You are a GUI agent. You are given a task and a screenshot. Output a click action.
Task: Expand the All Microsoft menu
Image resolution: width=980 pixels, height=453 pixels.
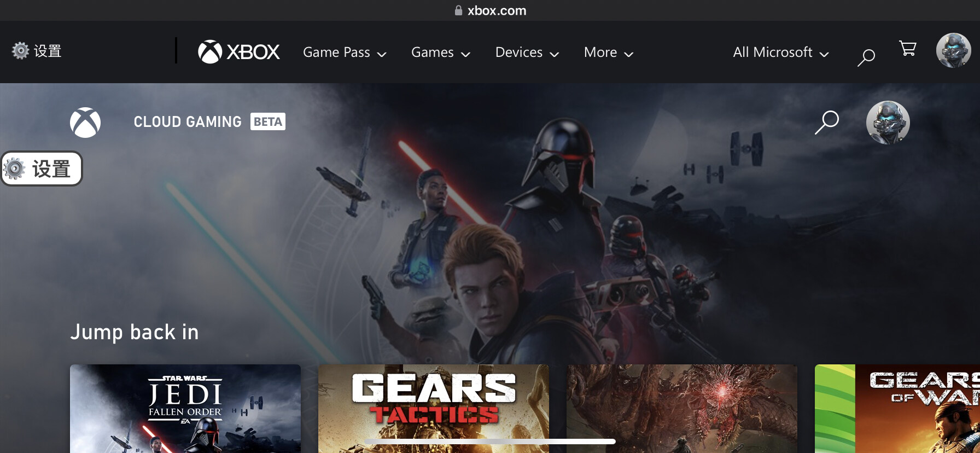pyautogui.click(x=781, y=53)
